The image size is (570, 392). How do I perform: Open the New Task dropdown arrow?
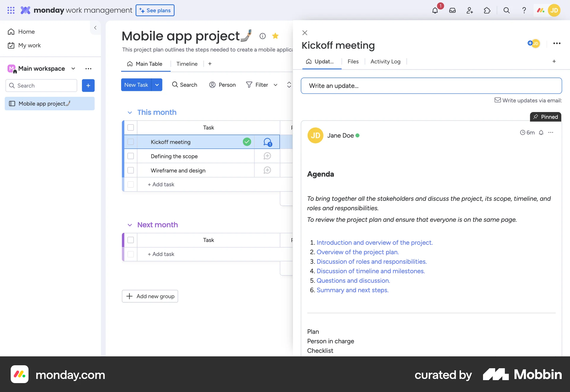click(x=157, y=85)
